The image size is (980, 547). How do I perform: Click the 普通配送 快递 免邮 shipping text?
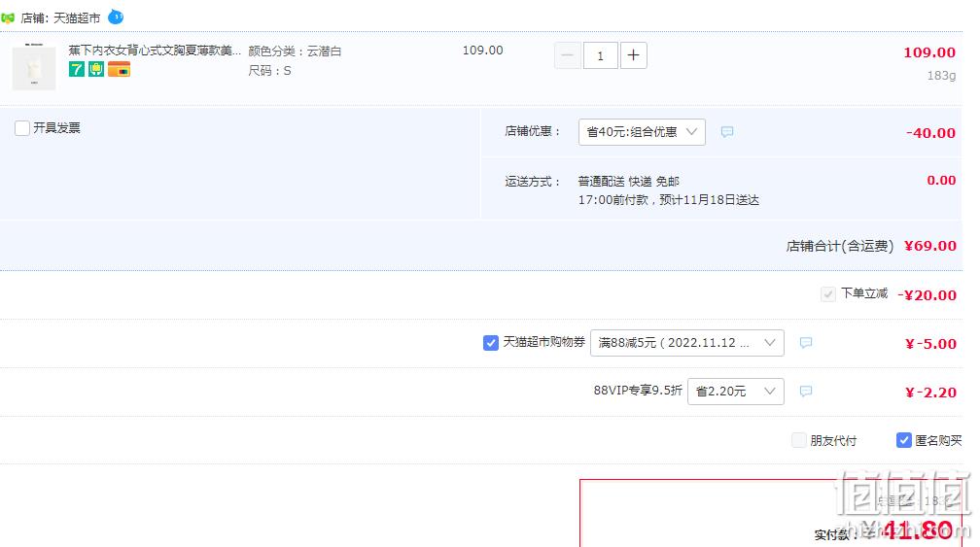point(628,182)
